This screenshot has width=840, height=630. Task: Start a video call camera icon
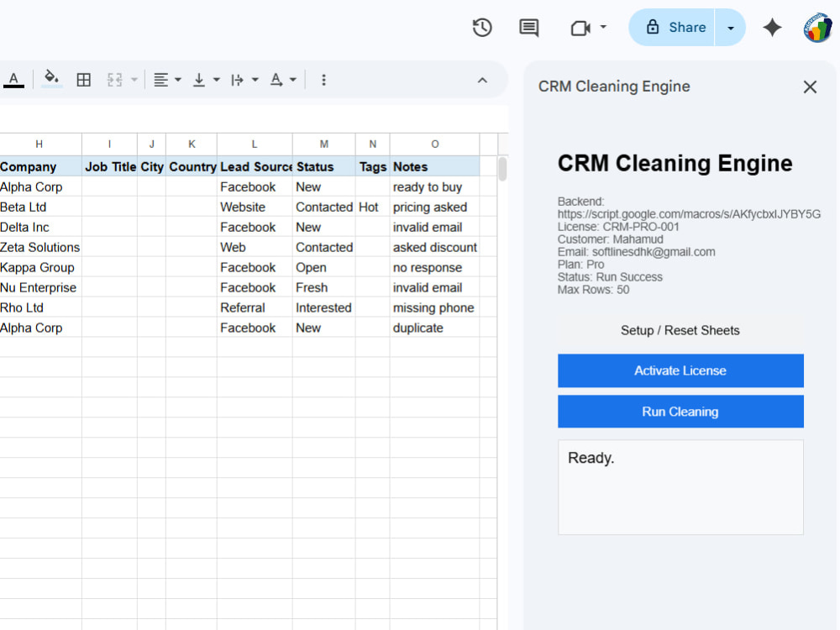tap(580, 28)
